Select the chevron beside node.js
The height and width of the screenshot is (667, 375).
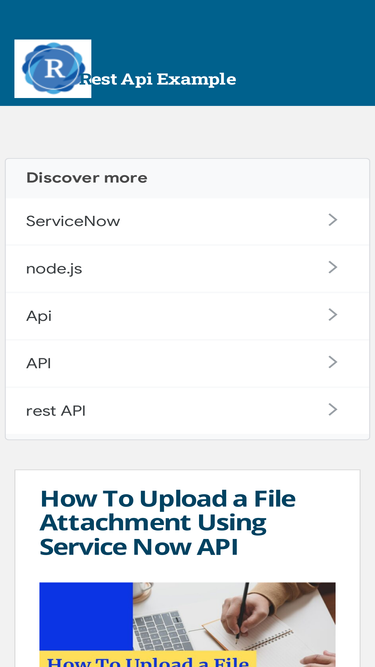pos(333,268)
